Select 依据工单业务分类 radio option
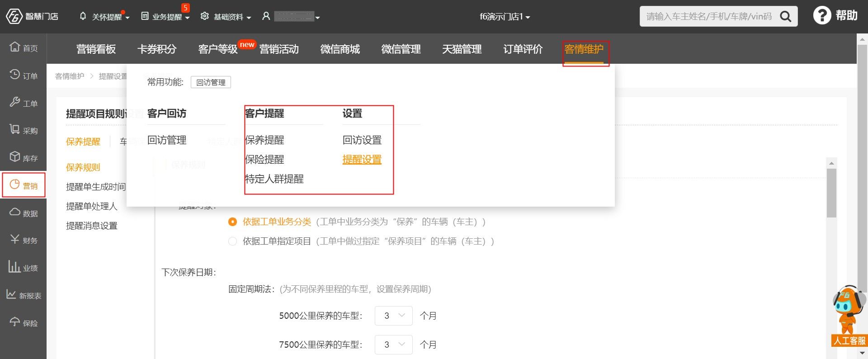 tap(232, 222)
